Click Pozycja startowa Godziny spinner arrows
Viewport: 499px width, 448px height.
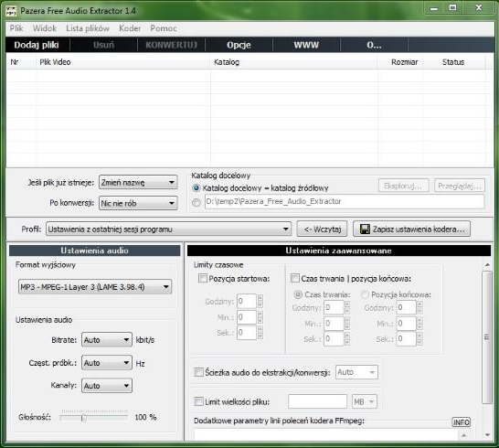click(x=260, y=301)
